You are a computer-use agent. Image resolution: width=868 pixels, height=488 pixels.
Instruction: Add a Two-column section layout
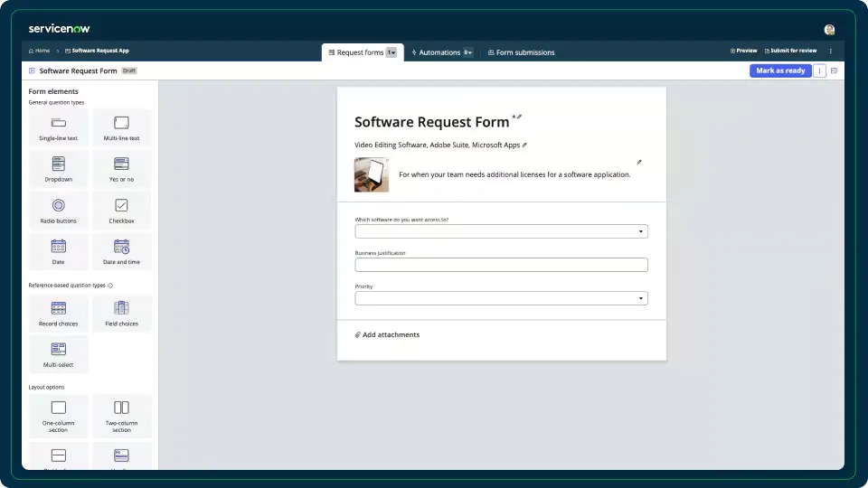pos(122,416)
